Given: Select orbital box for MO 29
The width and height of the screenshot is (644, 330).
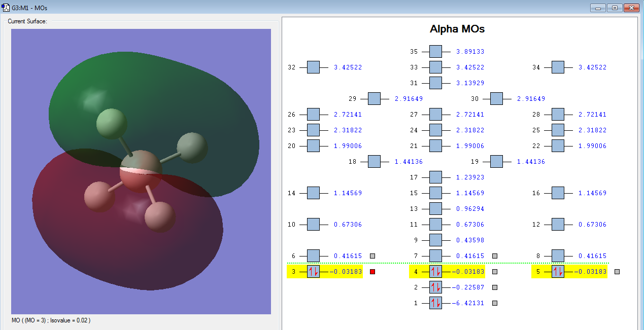Looking at the screenshot, I should [x=374, y=99].
